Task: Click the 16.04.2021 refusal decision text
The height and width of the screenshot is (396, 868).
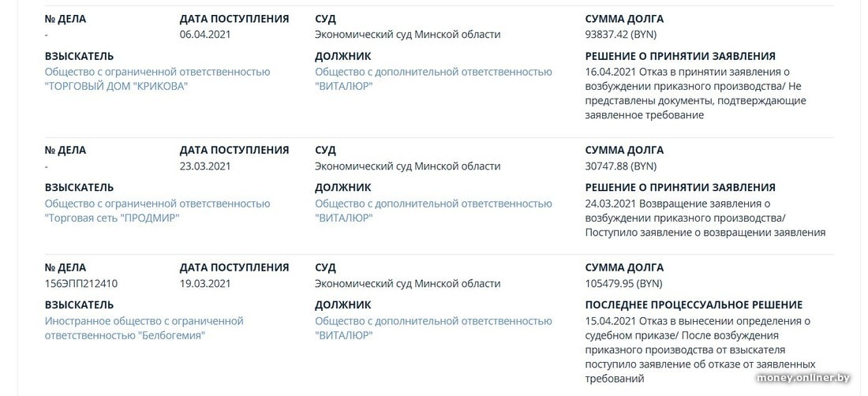Action: tap(694, 93)
